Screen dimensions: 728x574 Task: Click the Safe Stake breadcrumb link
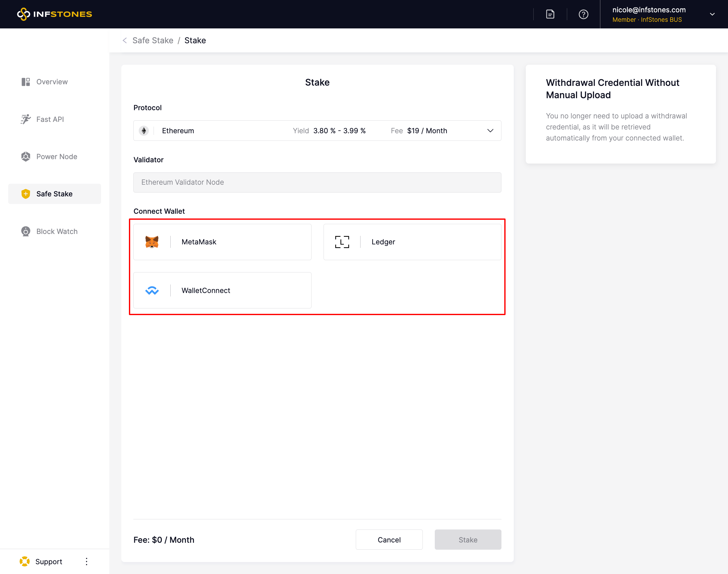click(153, 40)
